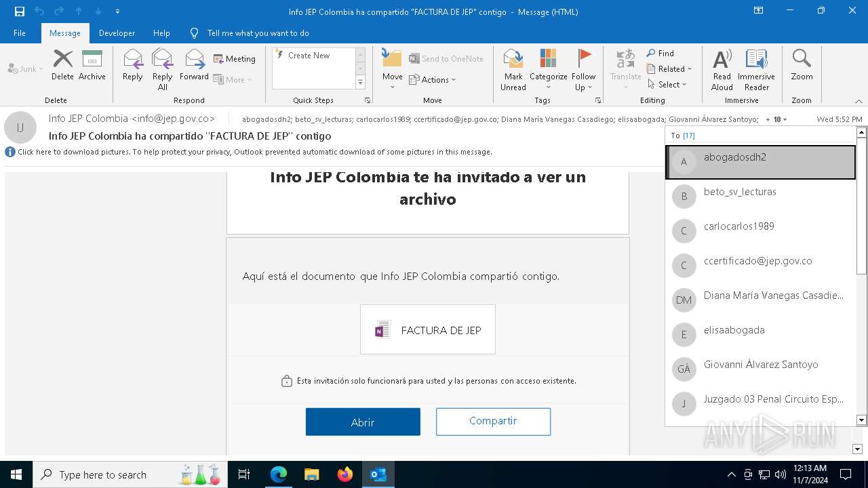Click the download pictures info bar

pos(254,152)
